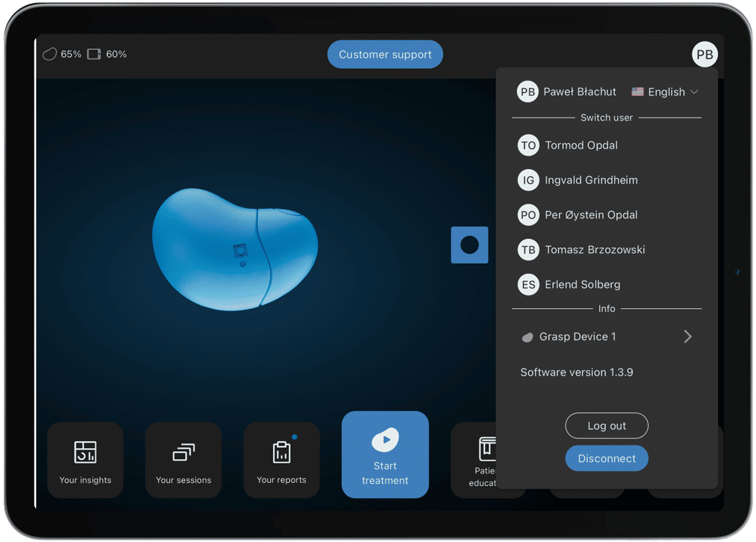Click the Software version 1.3.9 text

(x=577, y=372)
